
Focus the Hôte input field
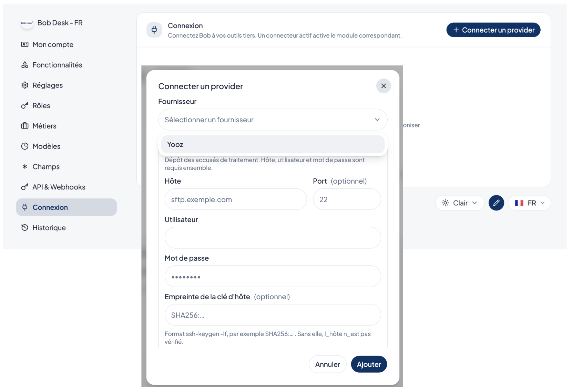pos(236,199)
